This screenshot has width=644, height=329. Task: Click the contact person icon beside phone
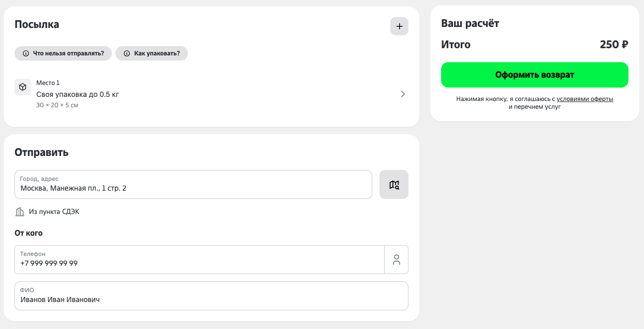coord(397,260)
